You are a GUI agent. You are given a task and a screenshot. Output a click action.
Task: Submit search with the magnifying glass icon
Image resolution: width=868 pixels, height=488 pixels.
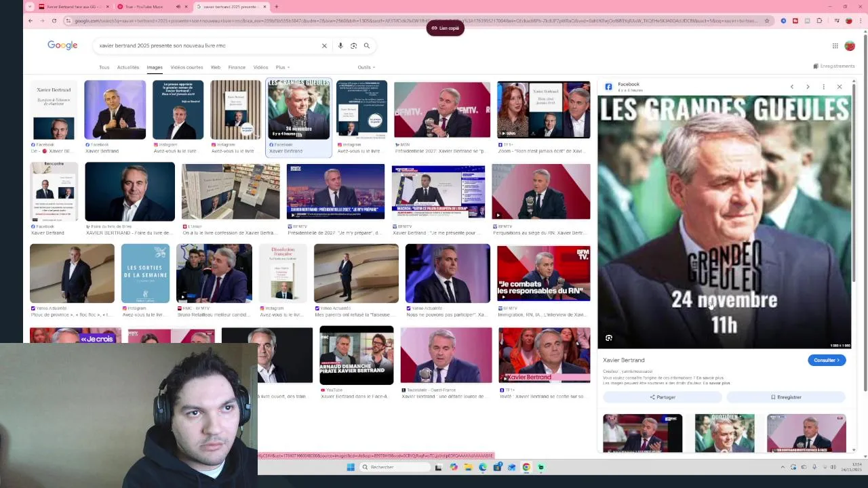point(367,45)
